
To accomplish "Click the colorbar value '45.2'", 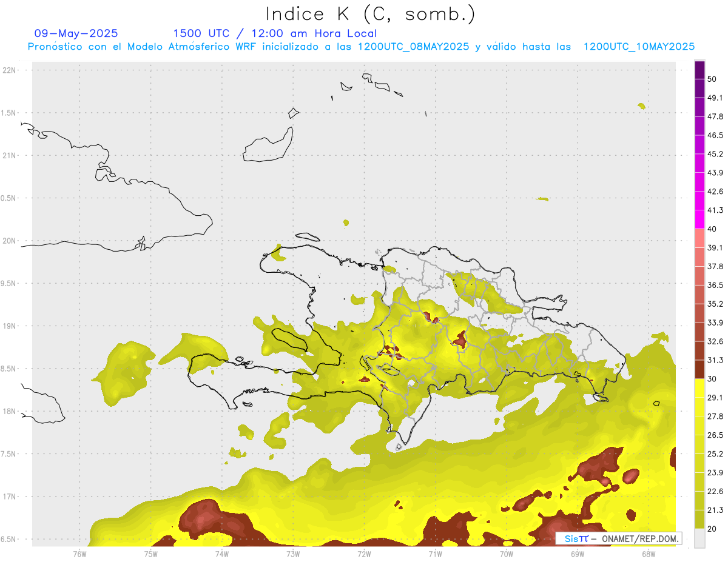I will click(x=715, y=154).
